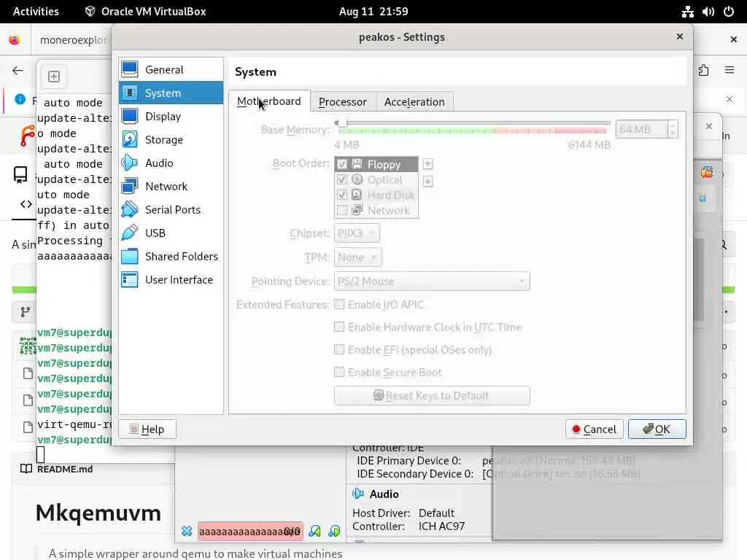Click the git branch icon on page
The height and width of the screenshot is (560, 747).
(x=26, y=312)
